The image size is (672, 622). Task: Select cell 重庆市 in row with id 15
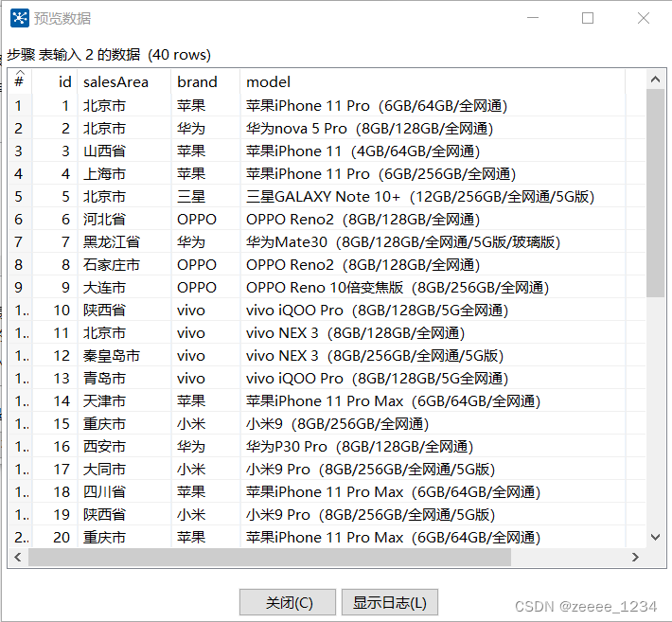[x=124, y=423]
